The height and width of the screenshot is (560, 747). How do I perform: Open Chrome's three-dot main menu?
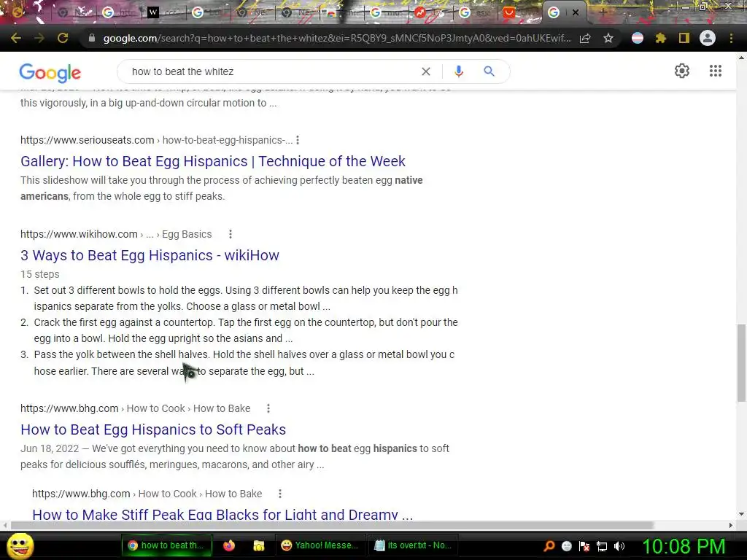(731, 38)
